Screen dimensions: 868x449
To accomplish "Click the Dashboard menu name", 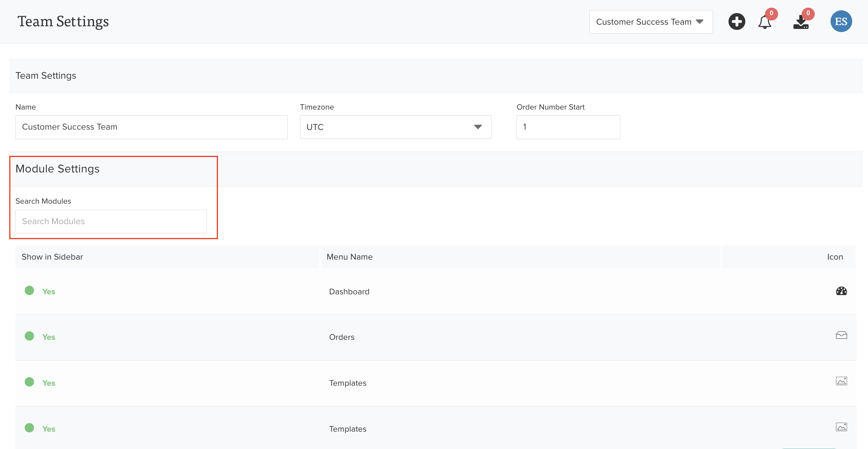I will point(349,292).
